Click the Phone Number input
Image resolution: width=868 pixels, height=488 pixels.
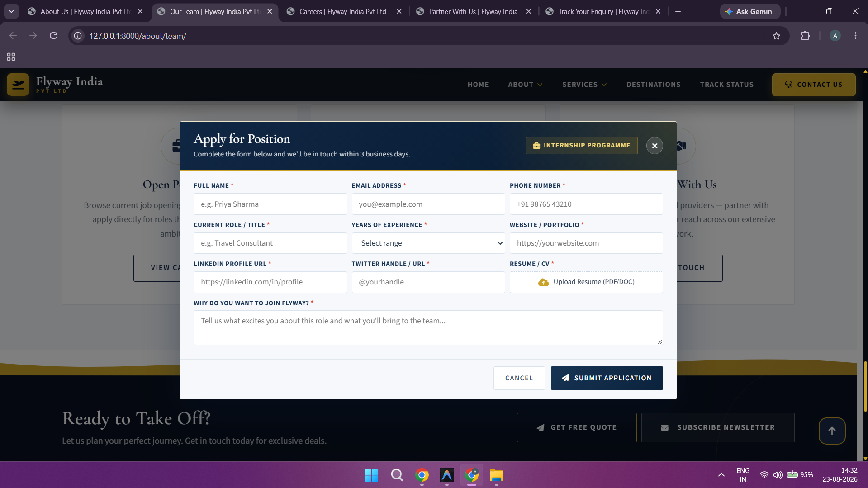(586, 204)
